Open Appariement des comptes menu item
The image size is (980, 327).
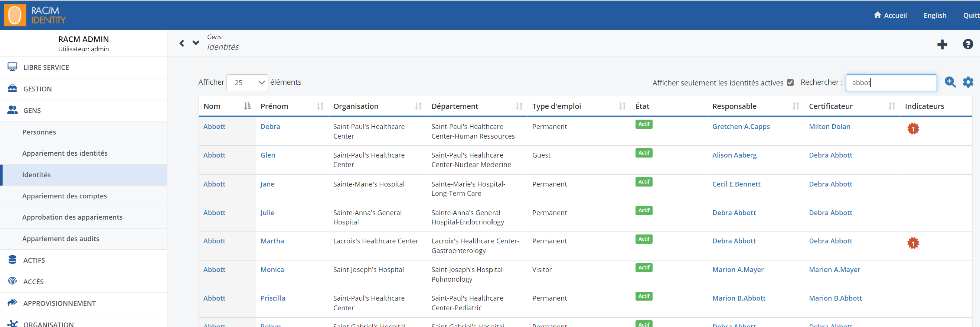pyautogui.click(x=83, y=196)
